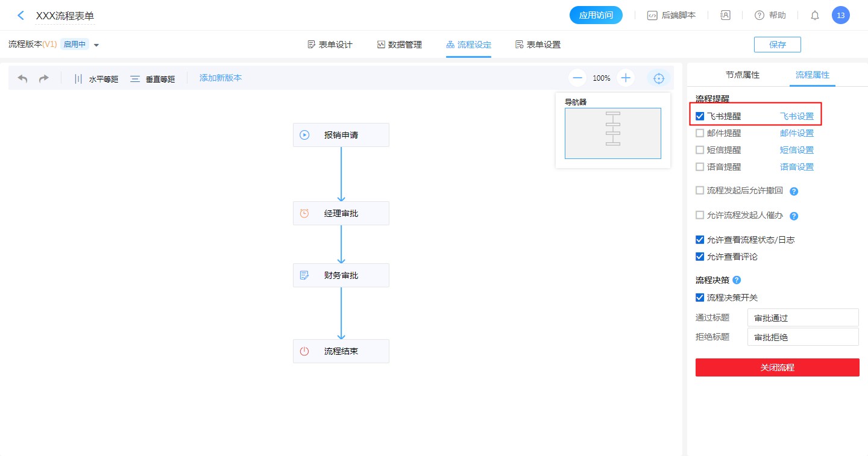Open the notification bell icon
This screenshot has height=456, width=868.
point(814,16)
